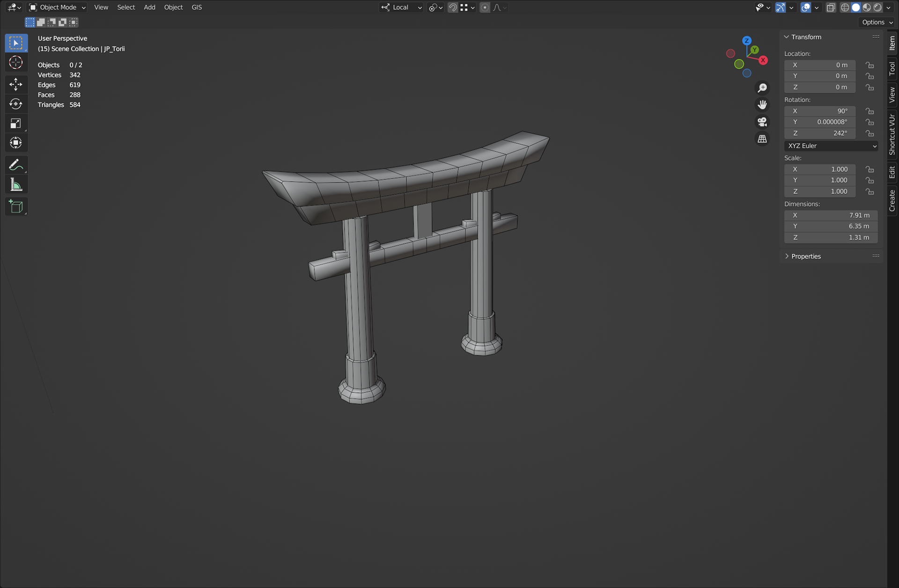This screenshot has height=588, width=899.
Task: Open the XYZ Euler rotation mode dropdown
Action: coord(831,146)
